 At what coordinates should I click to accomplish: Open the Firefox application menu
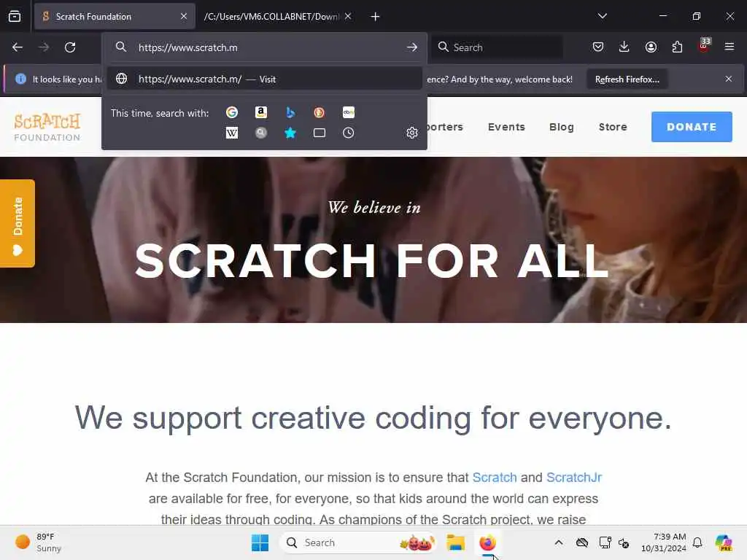(729, 47)
